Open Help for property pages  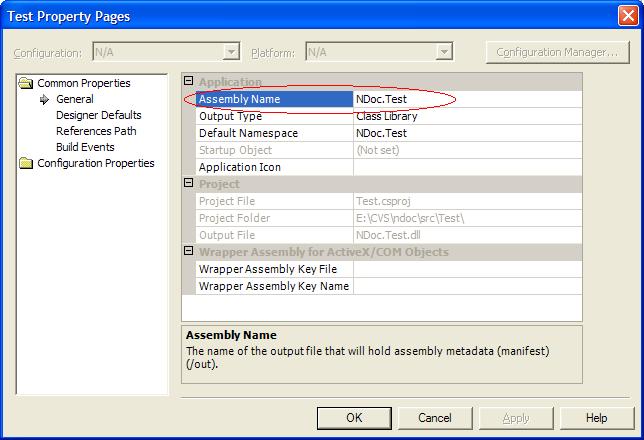coord(597,418)
